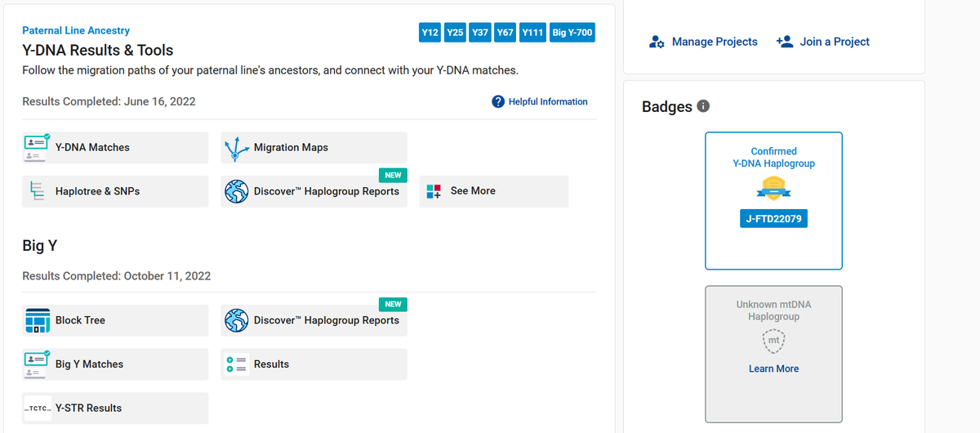Screen dimensions: 980x433
Task: Click the Big Y section heading
Action: point(39,246)
